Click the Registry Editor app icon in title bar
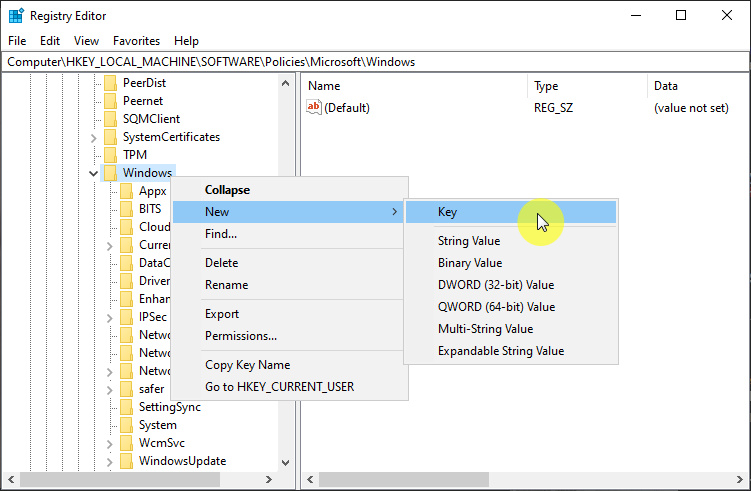This screenshot has width=751, height=491. click(x=15, y=15)
